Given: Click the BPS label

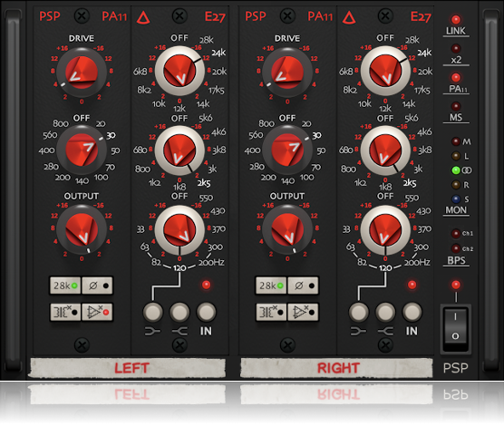Looking at the screenshot, I should [x=456, y=260].
